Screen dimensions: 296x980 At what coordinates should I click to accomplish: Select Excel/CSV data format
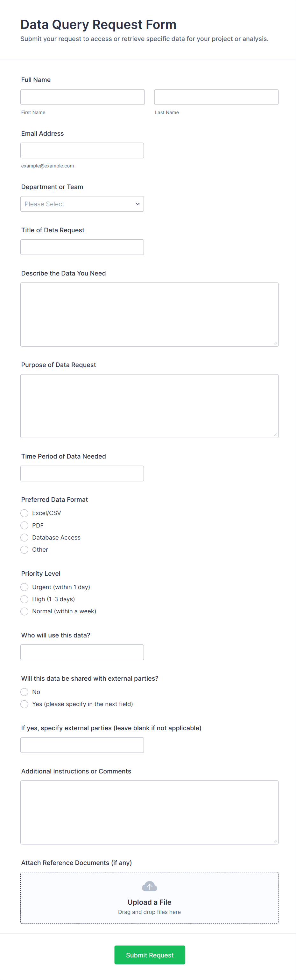tap(25, 513)
